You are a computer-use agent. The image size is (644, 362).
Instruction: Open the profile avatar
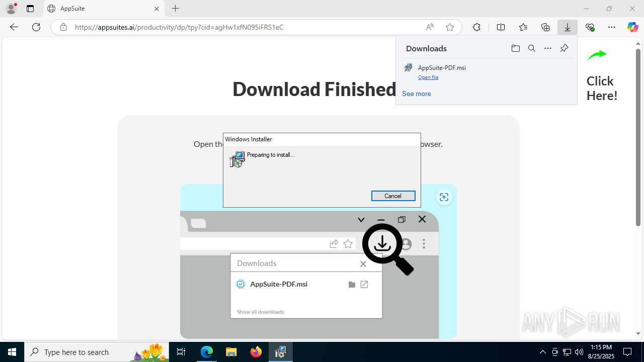click(x=11, y=9)
